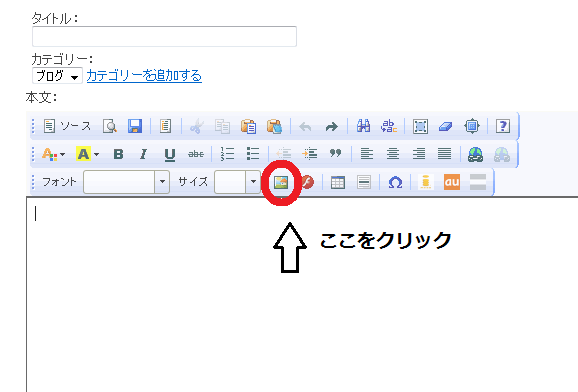The height and width of the screenshot is (392, 578).
Task: Center align the text
Action: pyautogui.click(x=393, y=153)
